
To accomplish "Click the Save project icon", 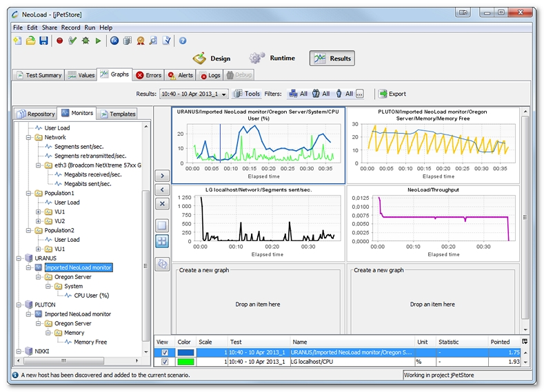I will 43,41.
